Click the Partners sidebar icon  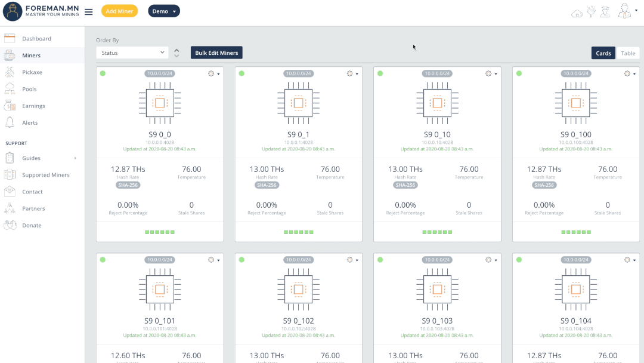[10, 208]
